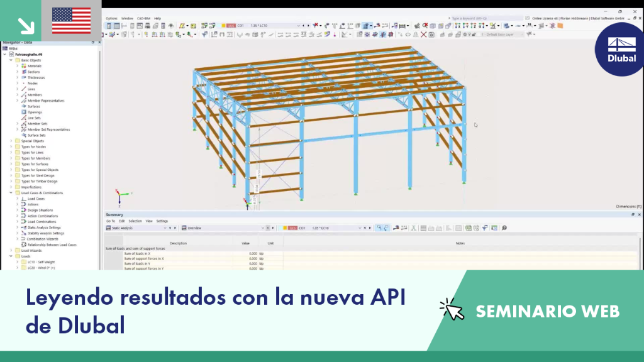Image resolution: width=644 pixels, height=362 pixels.
Task: Click the orange solid display icon at the toolbar end
Action: pos(560,26)
